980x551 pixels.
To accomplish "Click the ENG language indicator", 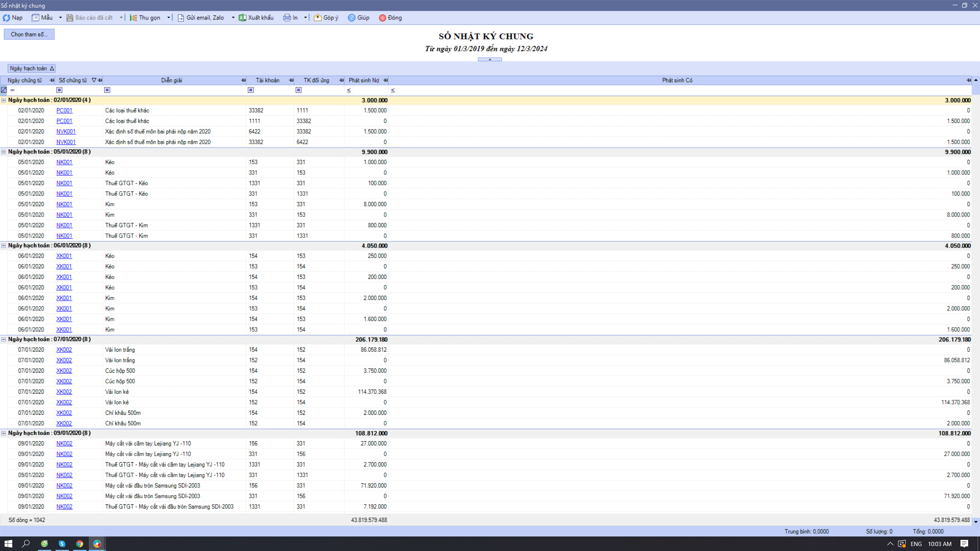I will [916, 544].
